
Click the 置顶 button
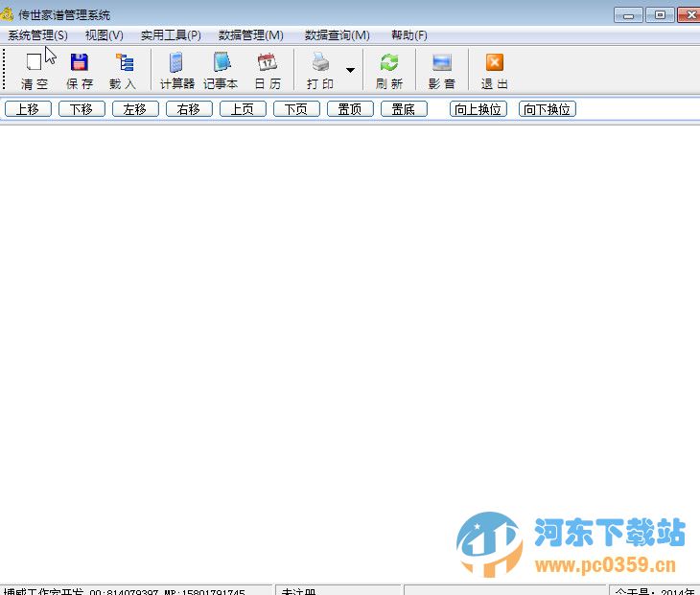point(350,109)
